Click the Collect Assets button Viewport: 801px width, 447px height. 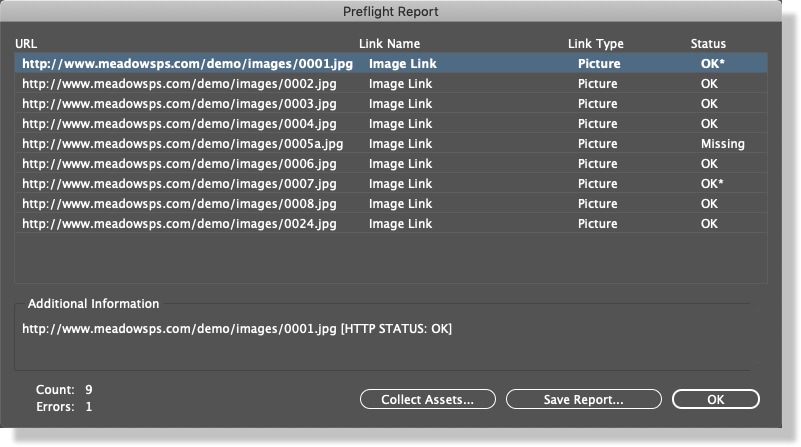(x=428, y=399)
